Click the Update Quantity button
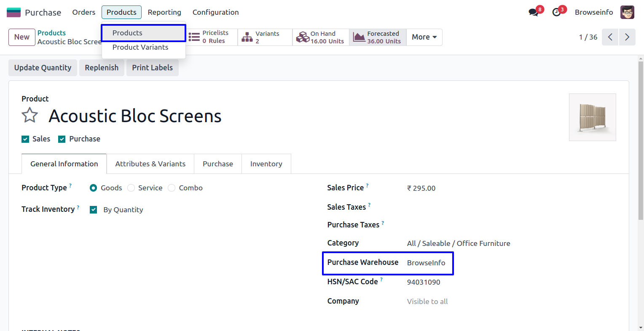Screen dimensions: 644x331 [x=43, y=68]
